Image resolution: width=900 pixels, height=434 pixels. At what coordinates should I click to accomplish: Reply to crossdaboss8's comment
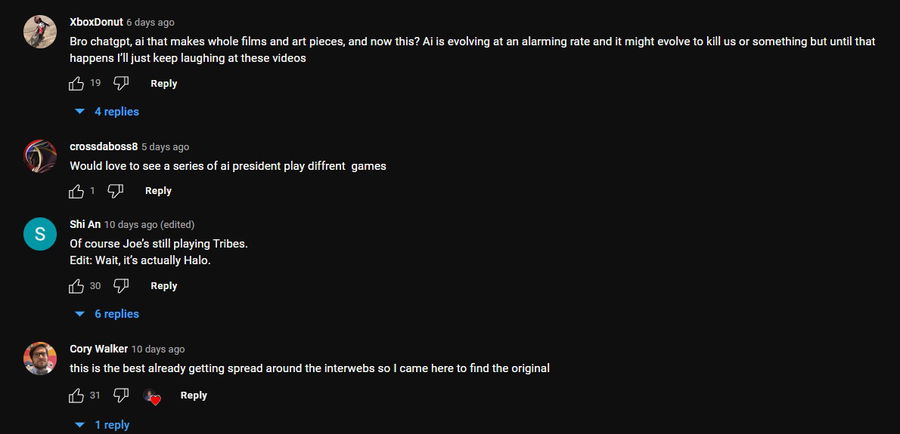(x=158, y=191)
